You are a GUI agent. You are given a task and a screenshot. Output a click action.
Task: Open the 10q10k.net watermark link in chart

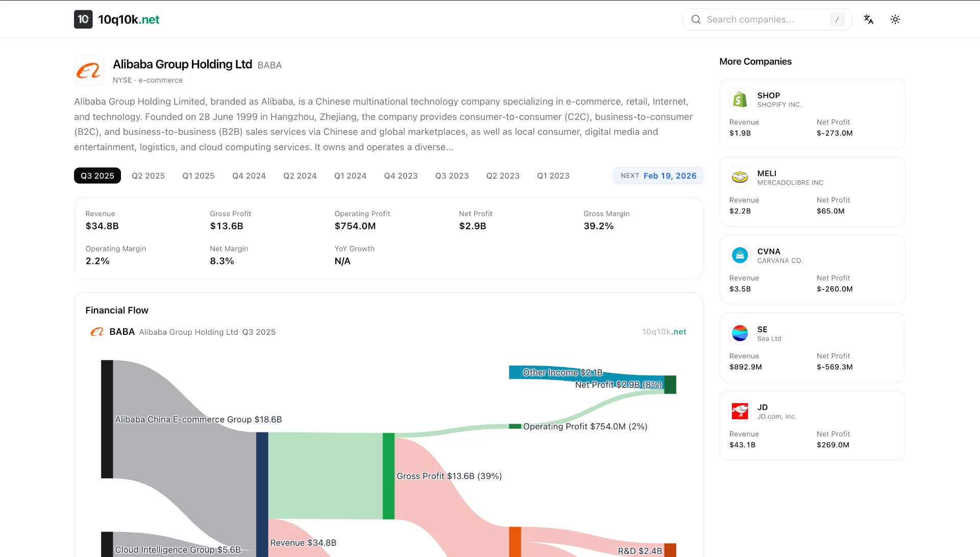pos(664,332)
